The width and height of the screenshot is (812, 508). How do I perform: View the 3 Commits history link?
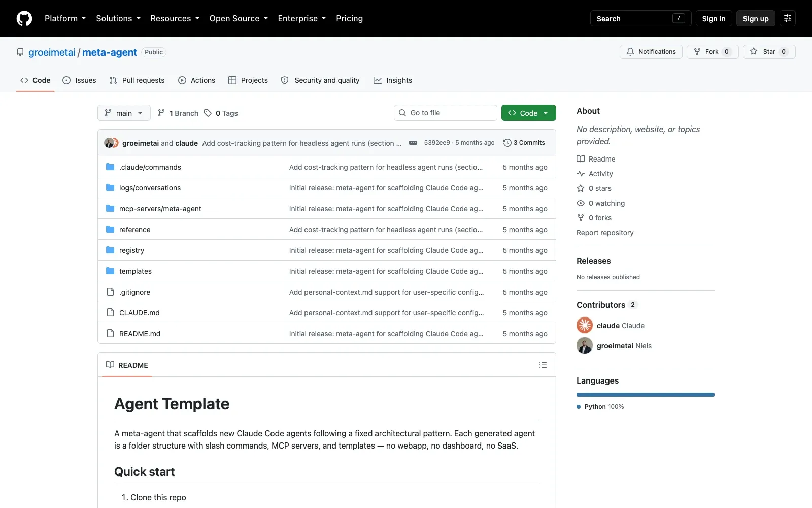[x=524, y=143]
